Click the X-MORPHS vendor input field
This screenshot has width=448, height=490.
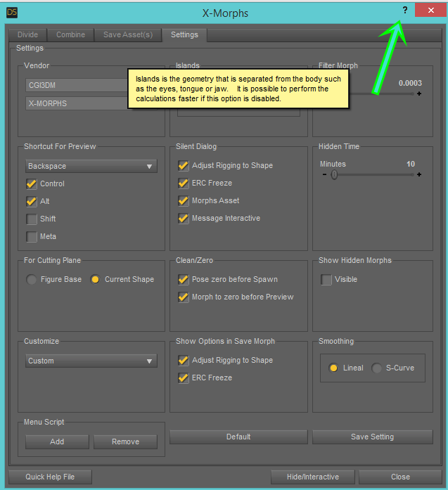tap(77, 103)
